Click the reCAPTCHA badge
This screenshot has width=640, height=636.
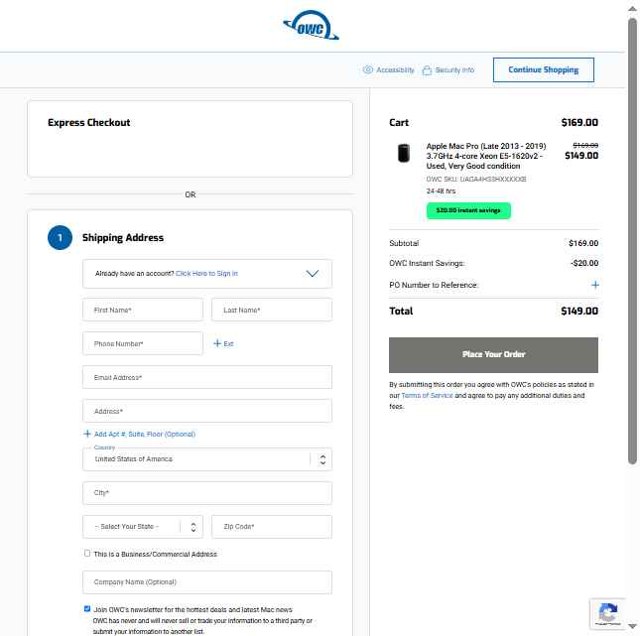[608, 614]
